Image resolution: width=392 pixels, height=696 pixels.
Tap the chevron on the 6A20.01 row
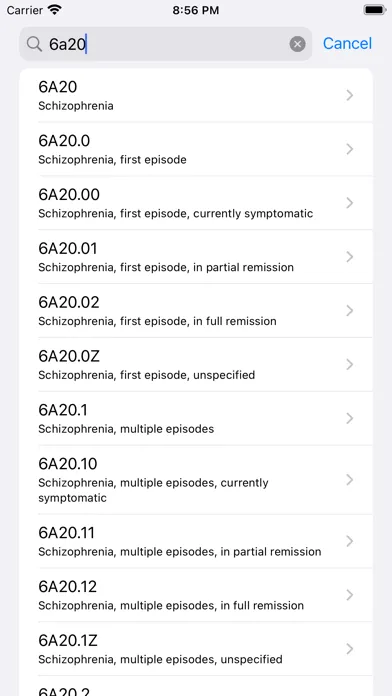pos(350,257)
